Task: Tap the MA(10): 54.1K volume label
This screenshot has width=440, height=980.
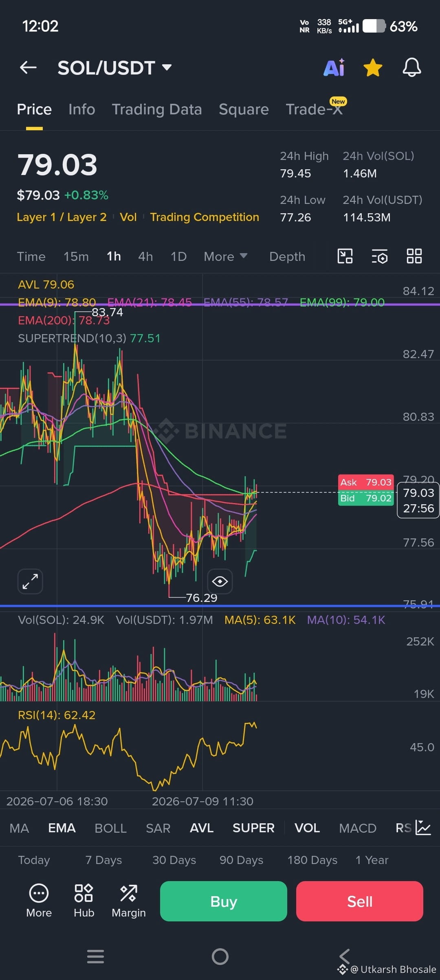Action: click(346, 620)
